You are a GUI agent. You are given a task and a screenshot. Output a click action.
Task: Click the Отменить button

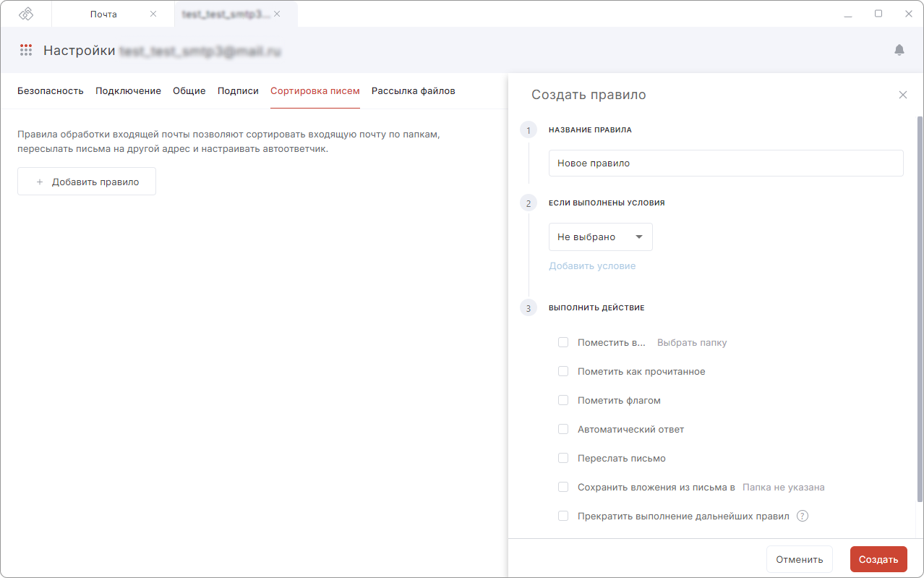pyautogui.click(x=800, y=559)
